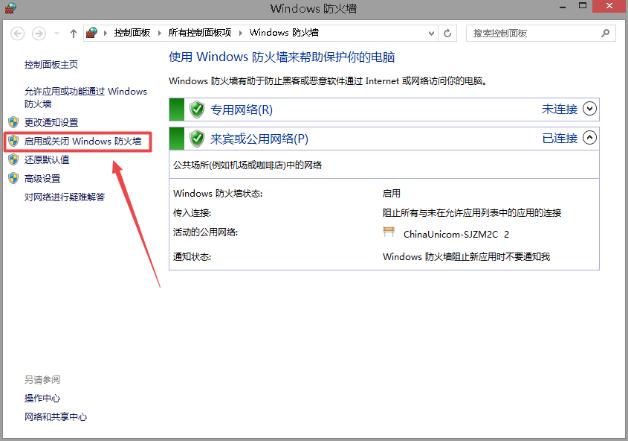Click the firewall icon in the address bar
Screen dimensions: 628x441
(92, 32)
